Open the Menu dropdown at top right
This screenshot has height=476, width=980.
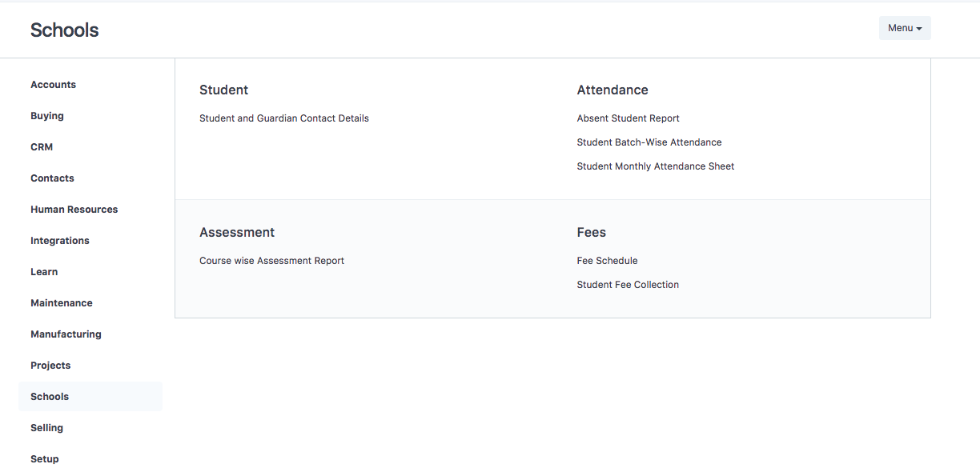coord(904,27)
